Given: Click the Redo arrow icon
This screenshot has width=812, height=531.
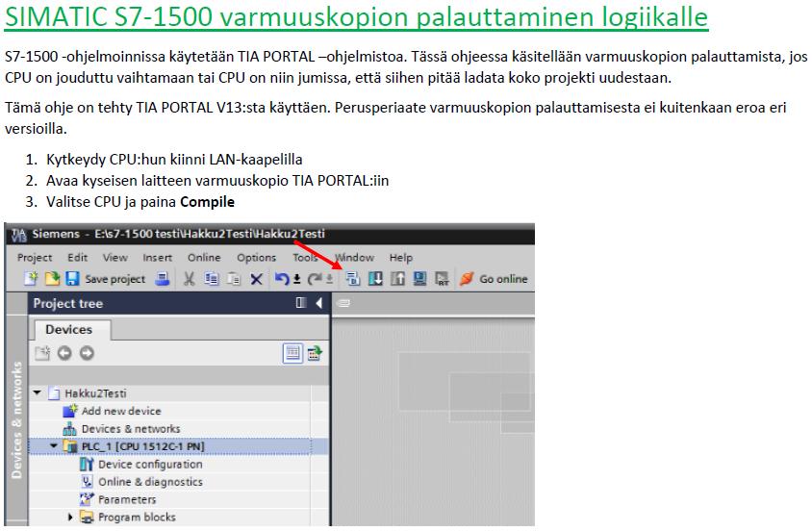Looking at the screenshot, I should (315, 279).
